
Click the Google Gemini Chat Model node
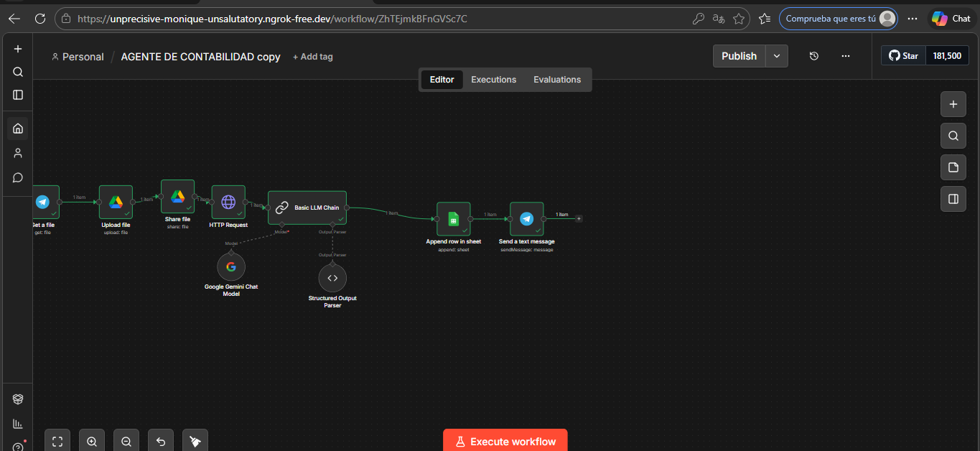point(230,267)
